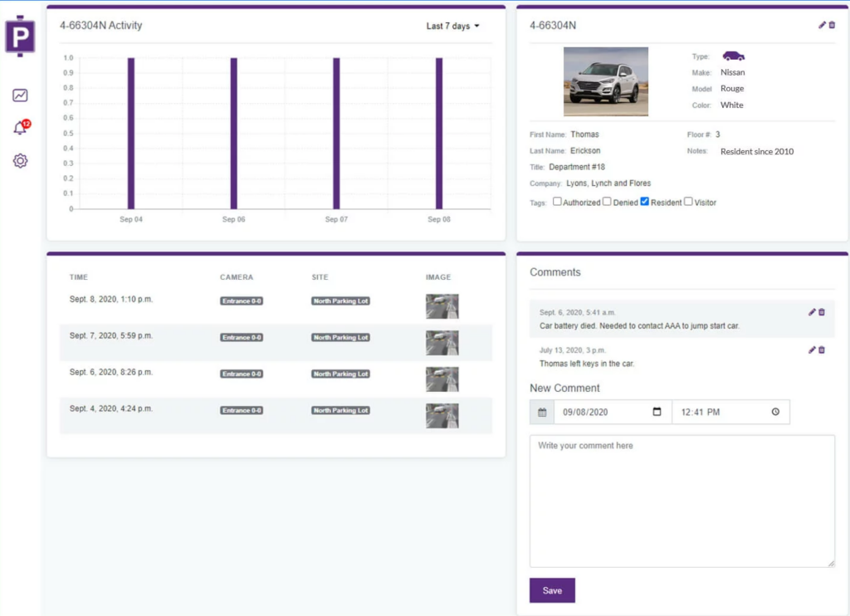The height and width of the screenshot is (616, 850).
Task: Toggle the Authorized tag checkbox
Action: [x=557, y=201]
